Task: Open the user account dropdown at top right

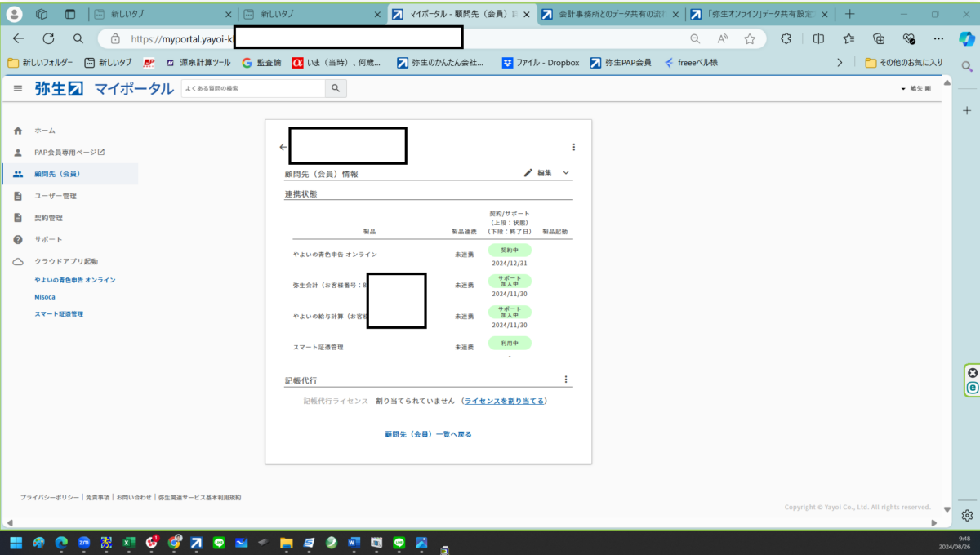Action: [915, 88]
